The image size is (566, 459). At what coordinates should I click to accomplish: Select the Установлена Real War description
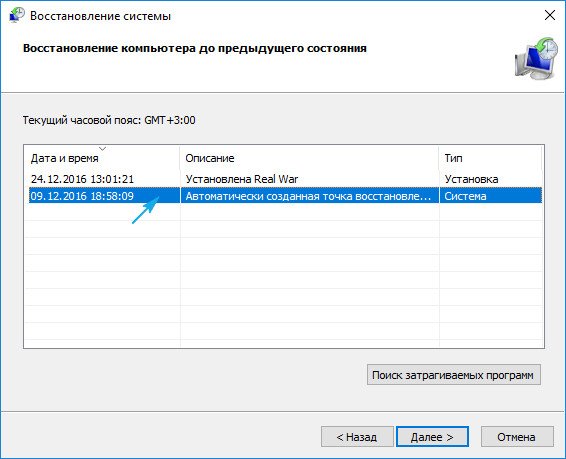pos(242,179)
